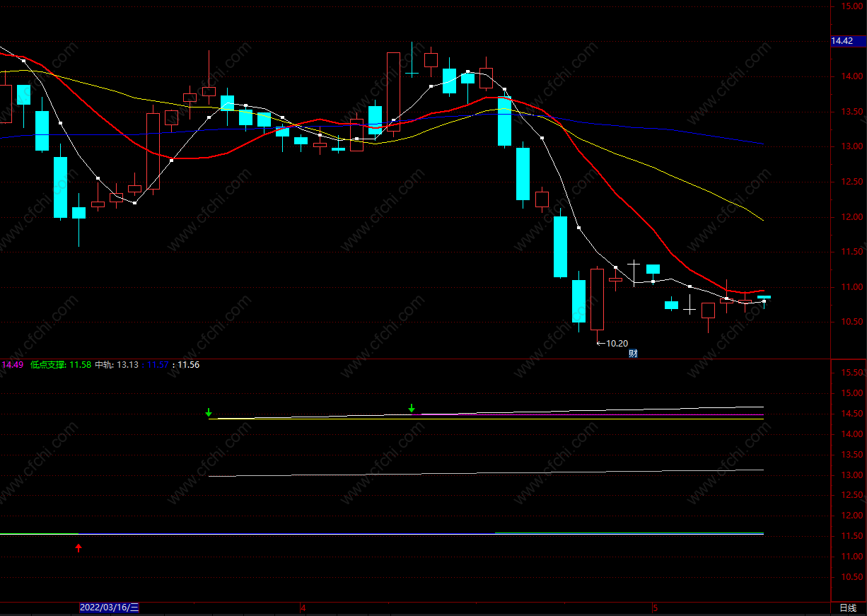
Task: Click the white indicator value 11.56
Action: click(x=188, y=365)
